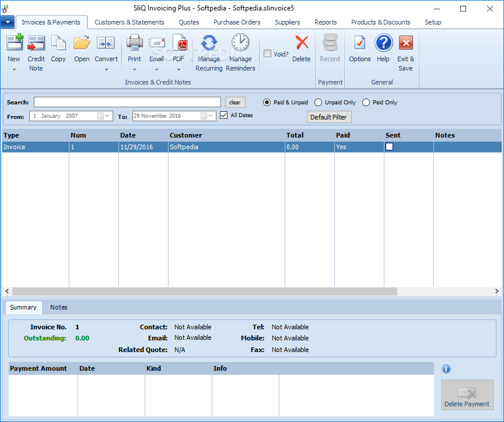Click the Record payment icon
The height and width of the screenshot is (422, 504).
(330, 43)
